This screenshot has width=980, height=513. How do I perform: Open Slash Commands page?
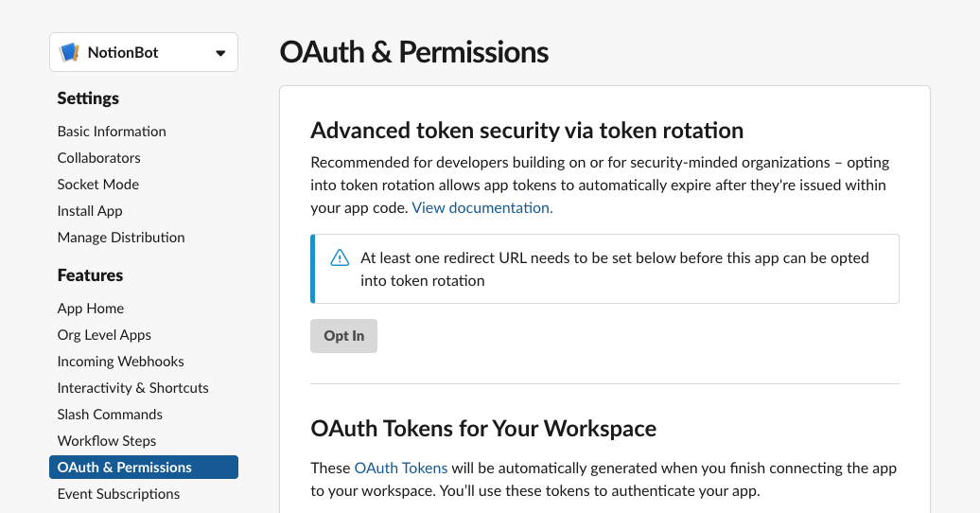pyautogui.click(x=110, y=415)
